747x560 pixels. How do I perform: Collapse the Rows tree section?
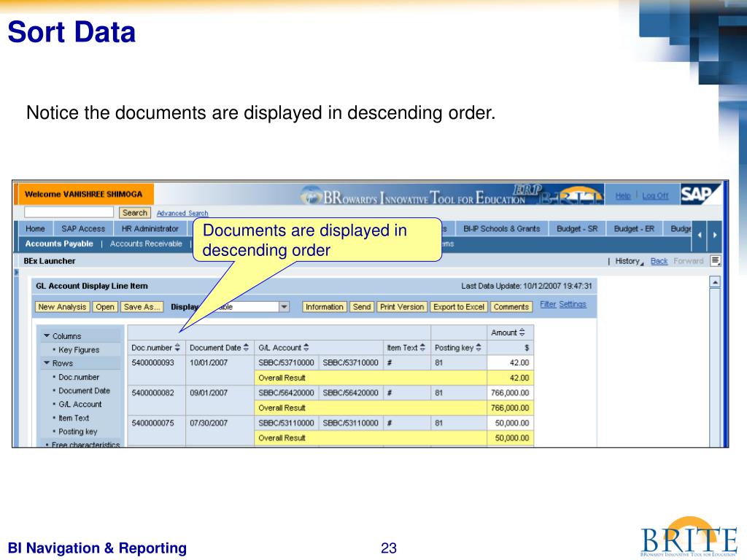pos(47,363)
